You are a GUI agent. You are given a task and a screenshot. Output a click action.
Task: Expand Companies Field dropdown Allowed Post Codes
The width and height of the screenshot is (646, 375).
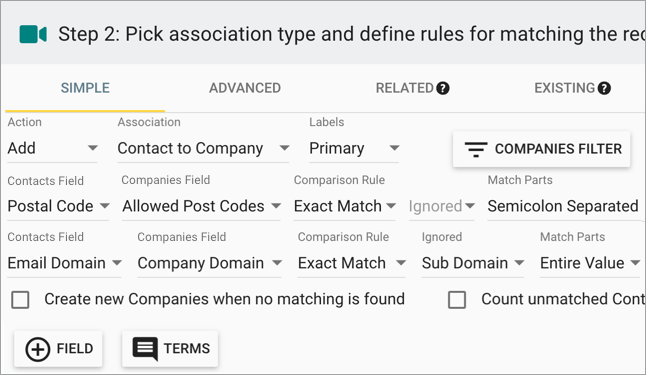201,206
